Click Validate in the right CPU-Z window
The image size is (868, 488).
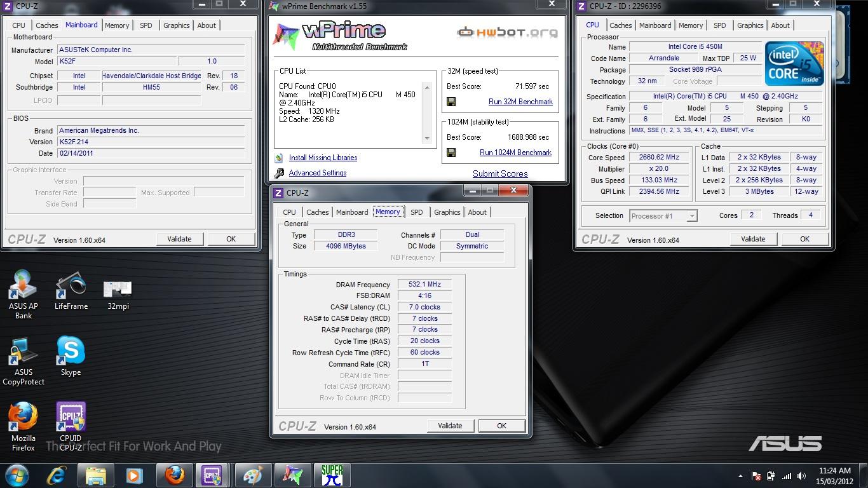pyautogui.click(x=753, y=239)
